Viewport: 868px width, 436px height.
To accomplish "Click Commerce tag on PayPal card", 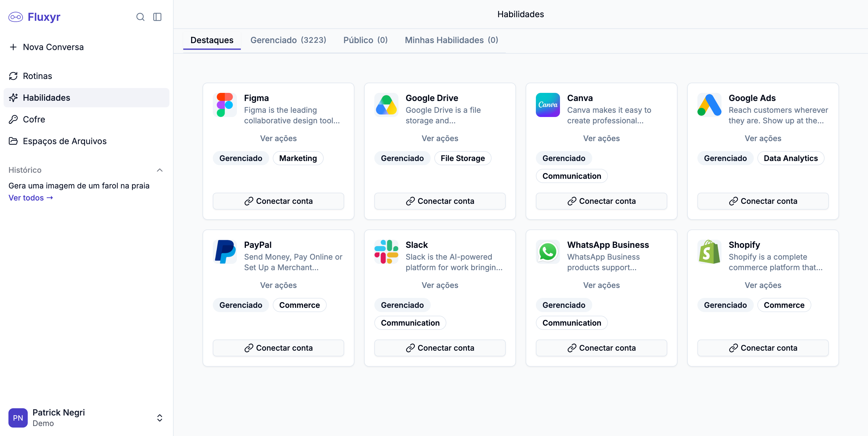I will tap(299, 305).
